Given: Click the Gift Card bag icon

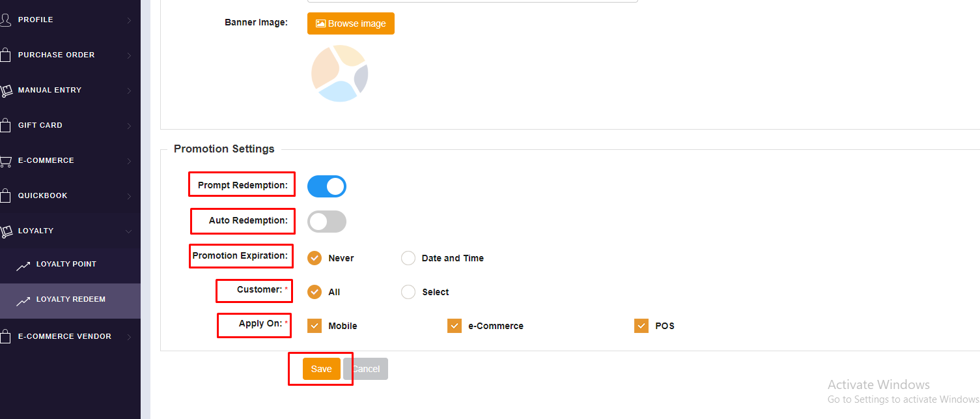Looking at the screenshot, I should (x=5, y=126).
